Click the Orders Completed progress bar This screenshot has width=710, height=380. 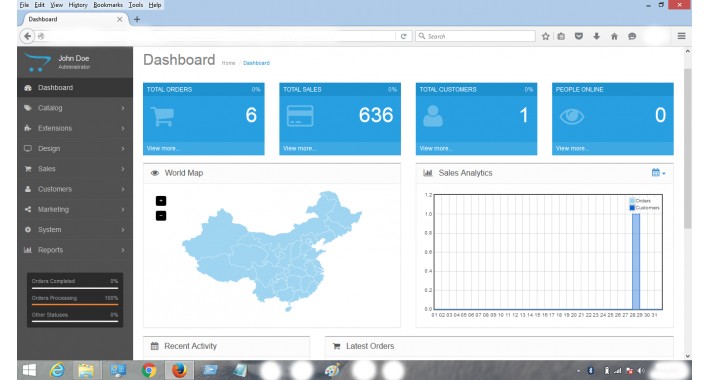coord(75,288)
